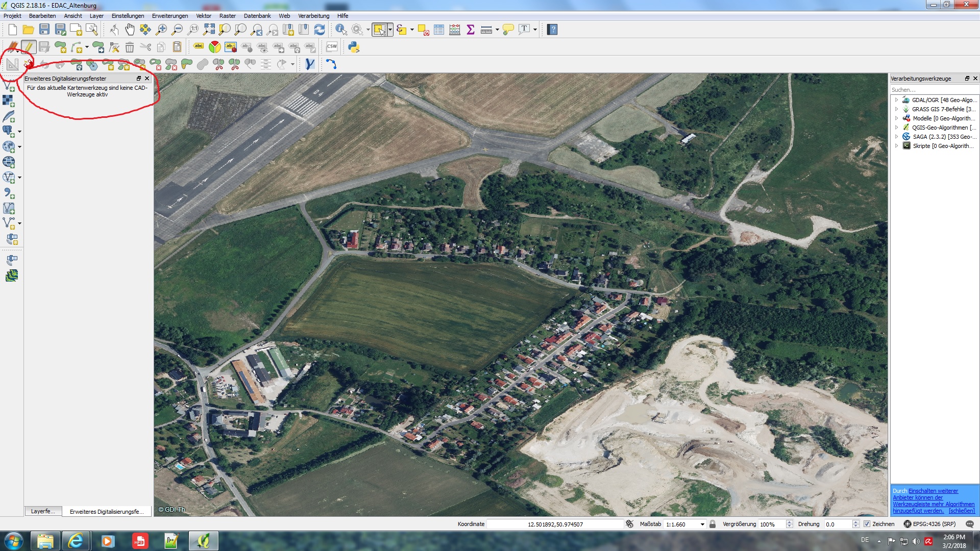
Task: Click the Drehung rotation field
Action: [838, 524]
